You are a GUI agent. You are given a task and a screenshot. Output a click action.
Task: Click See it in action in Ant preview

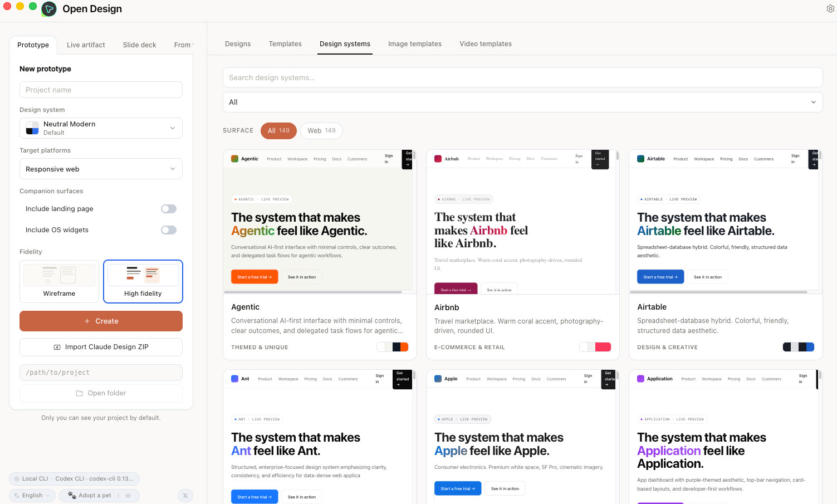coord(302,497)
